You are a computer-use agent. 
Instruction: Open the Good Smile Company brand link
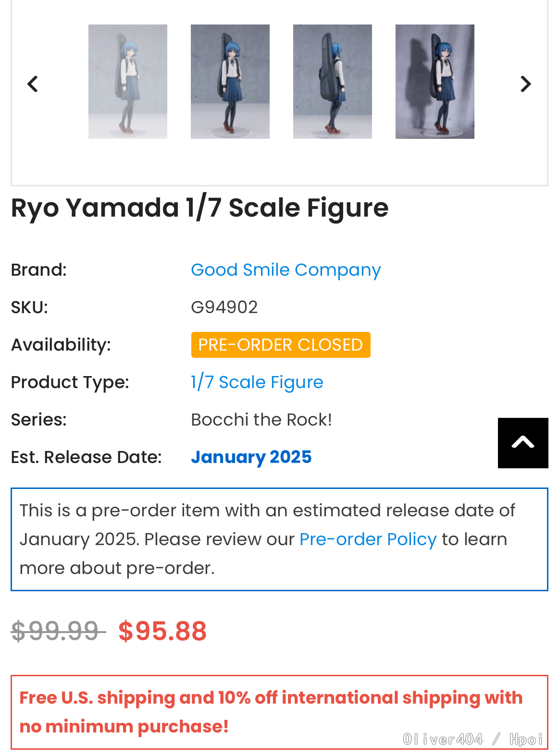(286, 270)
